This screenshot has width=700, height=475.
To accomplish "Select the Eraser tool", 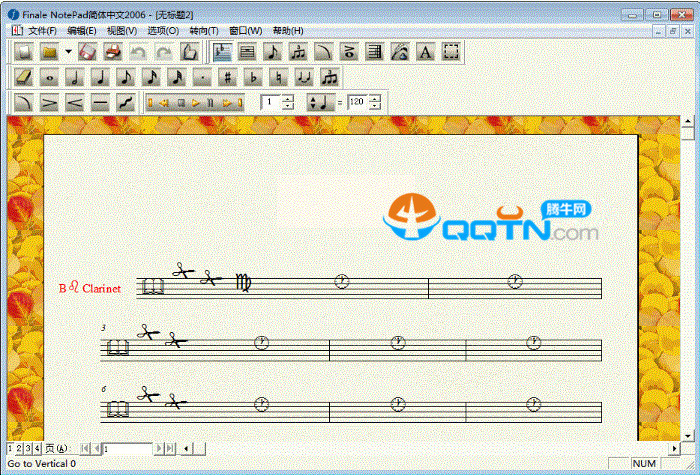I will [x=24, y=77].
